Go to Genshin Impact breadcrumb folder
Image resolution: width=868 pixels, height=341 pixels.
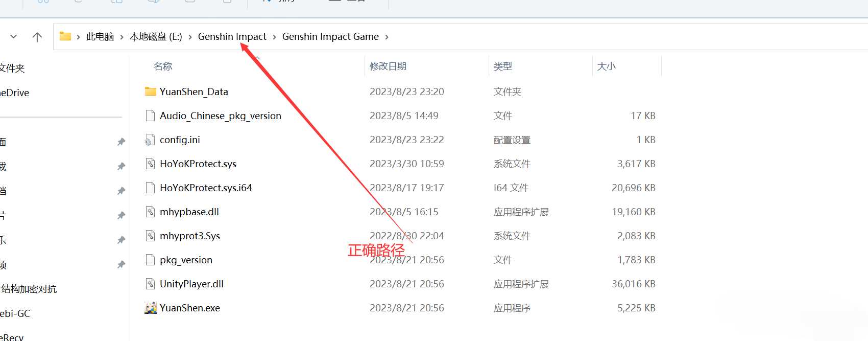(232, 37)
